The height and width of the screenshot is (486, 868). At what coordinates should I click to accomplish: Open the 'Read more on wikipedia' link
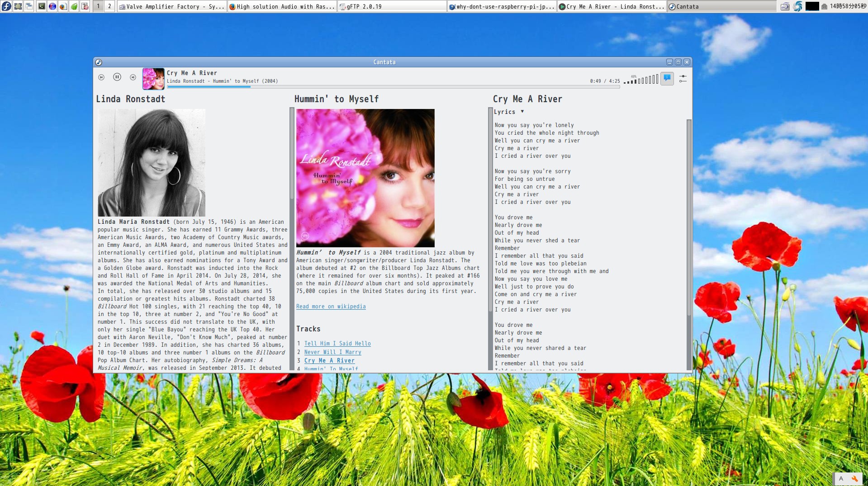331,307
